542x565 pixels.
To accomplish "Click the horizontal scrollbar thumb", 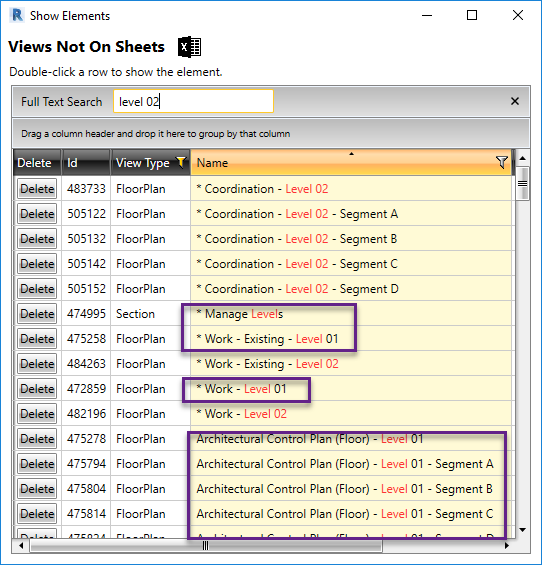I will (206, 546).
